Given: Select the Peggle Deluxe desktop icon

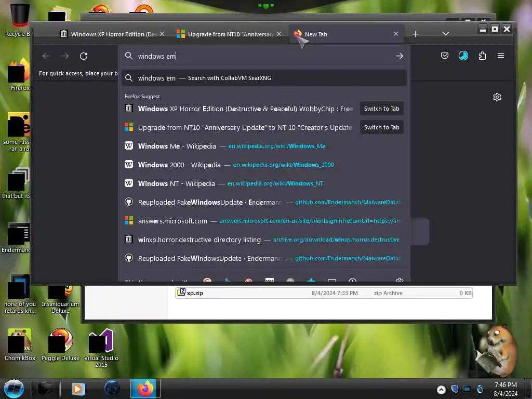Looking at the screenshot, I should (x=60, y=345).
